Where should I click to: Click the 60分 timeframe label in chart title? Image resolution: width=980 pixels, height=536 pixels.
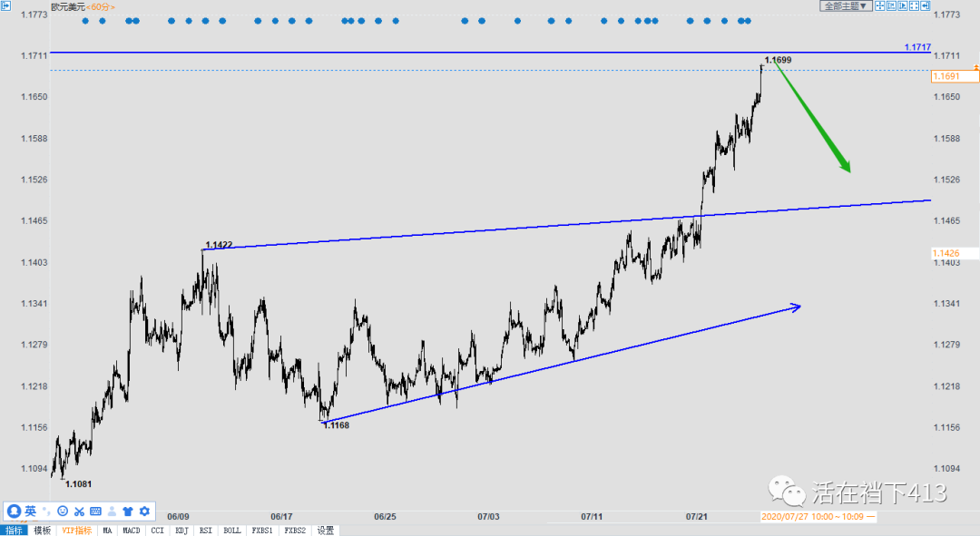tap(100, 7)
